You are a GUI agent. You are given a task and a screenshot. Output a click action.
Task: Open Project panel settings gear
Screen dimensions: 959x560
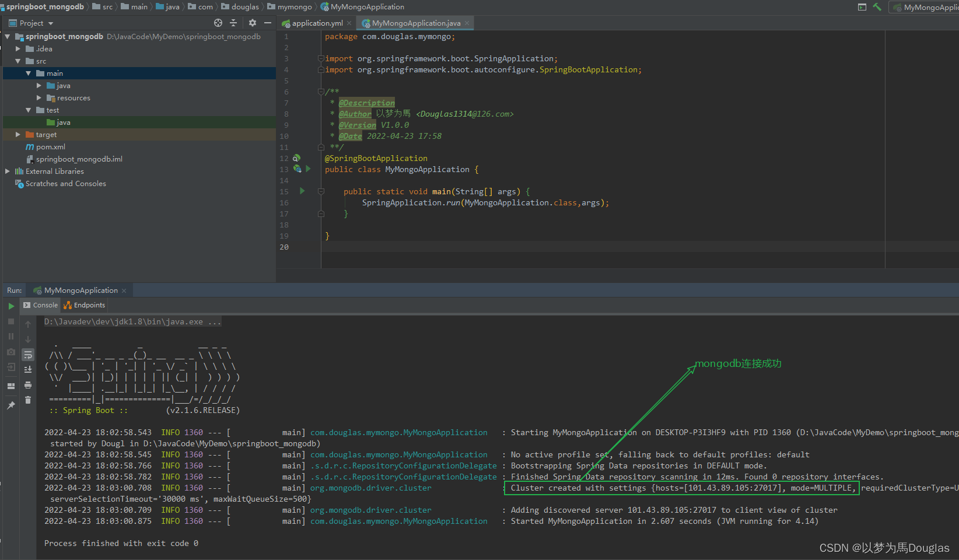(x=253, y=23)
